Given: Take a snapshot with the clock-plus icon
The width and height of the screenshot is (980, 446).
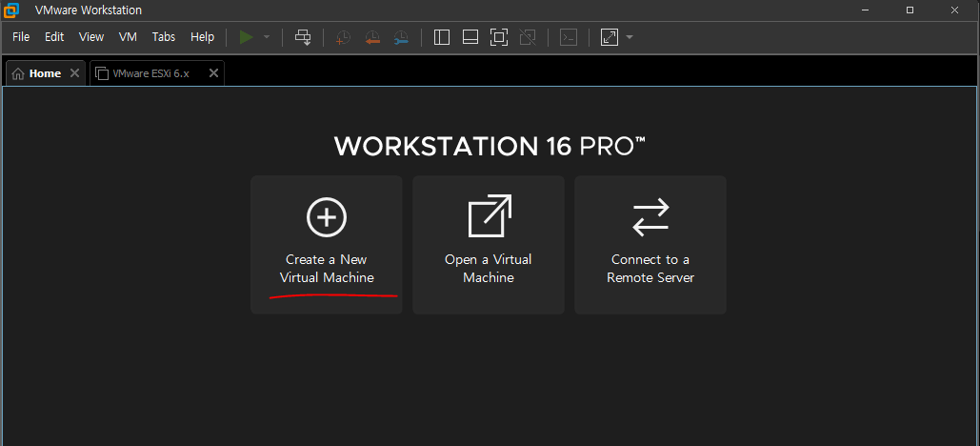Looking at the screenshot, I should coord(343,37).
